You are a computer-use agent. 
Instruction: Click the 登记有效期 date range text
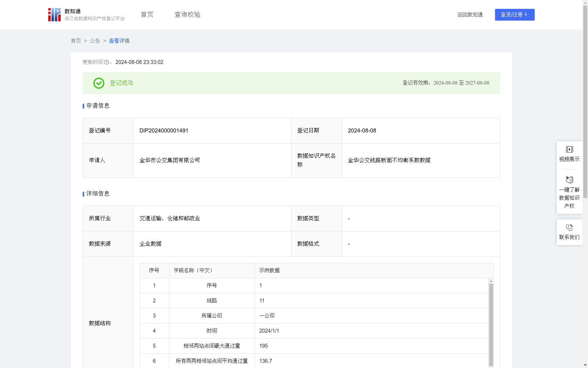[446, 83]
